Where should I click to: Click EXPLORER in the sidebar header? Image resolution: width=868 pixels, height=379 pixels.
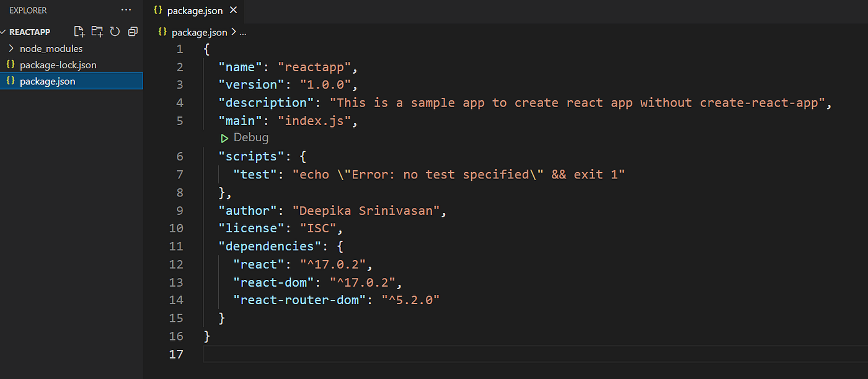pyautogui.click(x=28, y=10)
